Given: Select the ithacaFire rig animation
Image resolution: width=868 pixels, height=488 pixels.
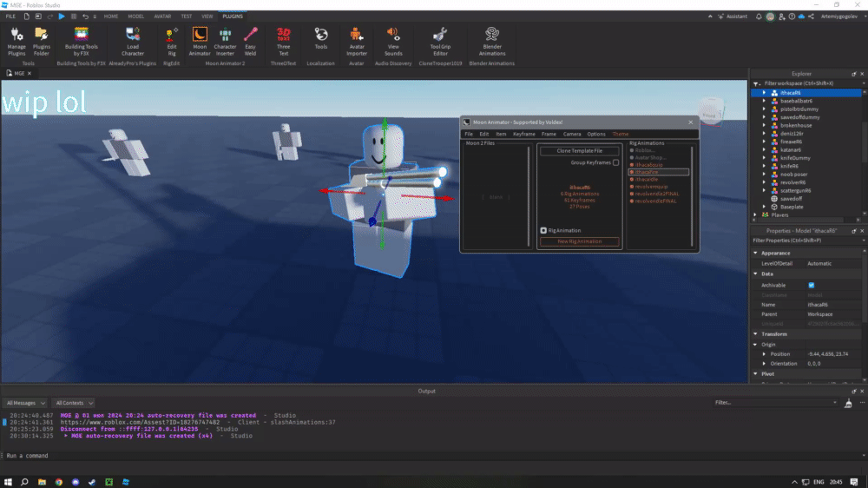Looking at the screenshot, I should (x=659, y=172).
